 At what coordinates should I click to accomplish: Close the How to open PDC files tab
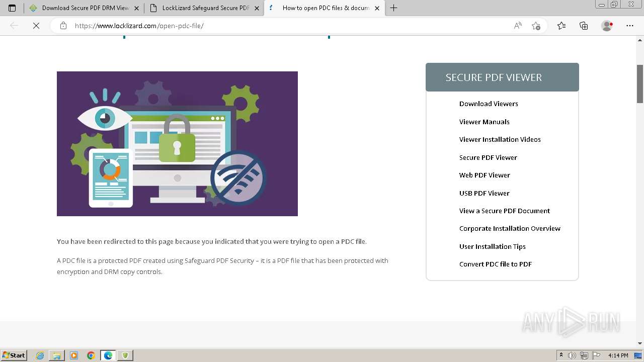[x=377, y=8]
